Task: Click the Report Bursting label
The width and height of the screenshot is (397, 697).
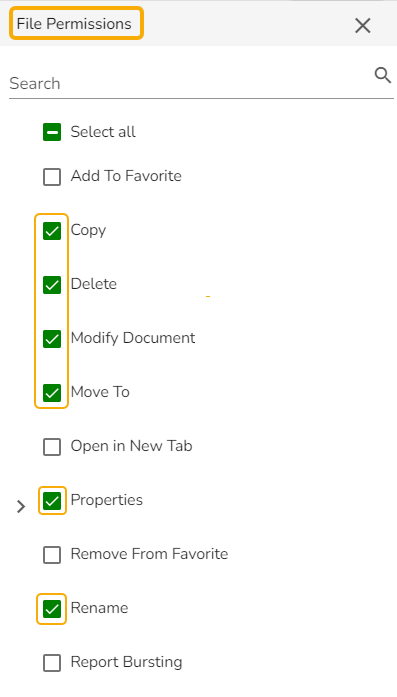Action: click(x=126, y=662)
